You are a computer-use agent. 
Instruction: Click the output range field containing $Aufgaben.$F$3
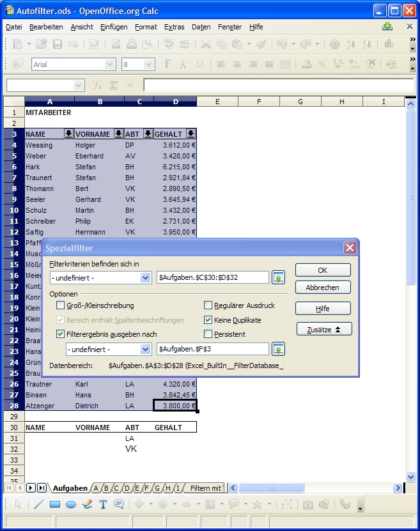coord(212,349)
